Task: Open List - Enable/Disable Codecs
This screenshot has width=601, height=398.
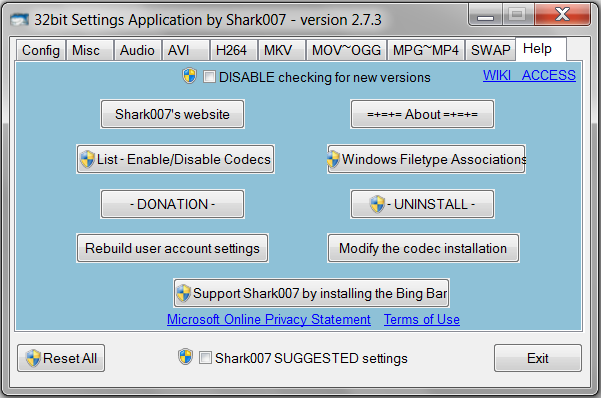Action: [176, 159]
